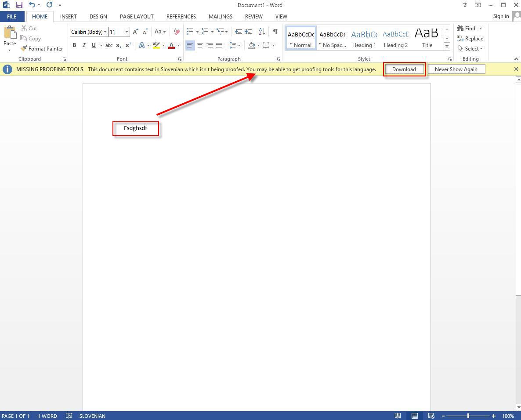521x420 pixels.
Task: Toggle Italic formatting
Action: [x=84, y=45]
